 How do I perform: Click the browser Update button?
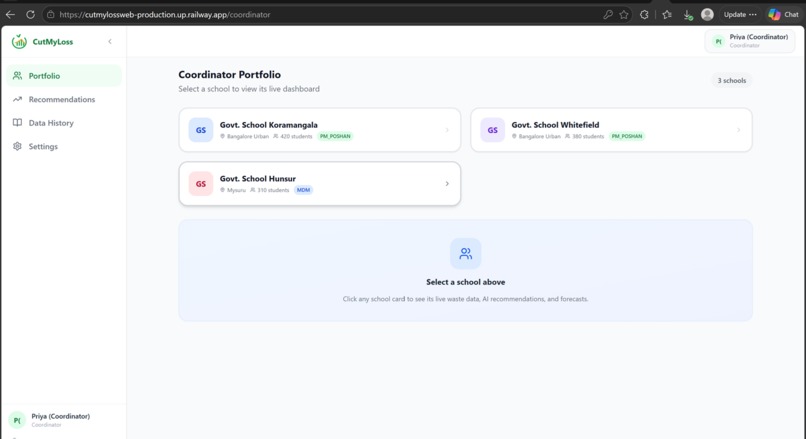tap(740, 14)
